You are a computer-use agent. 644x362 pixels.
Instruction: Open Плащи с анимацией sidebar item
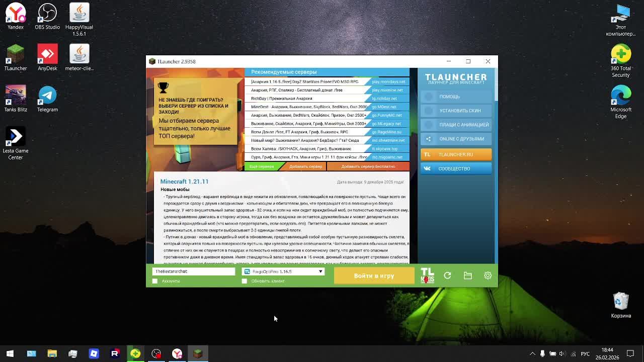[x=456, y=125]
